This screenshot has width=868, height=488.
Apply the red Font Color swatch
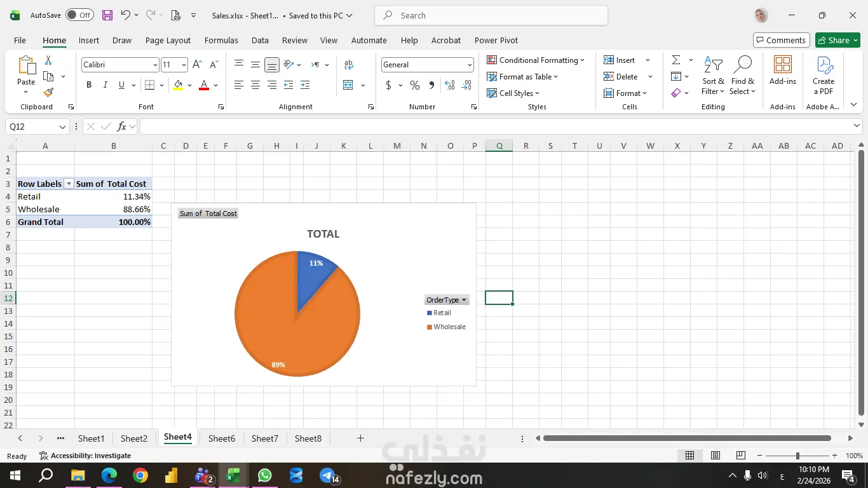click(x=204, y=85)
